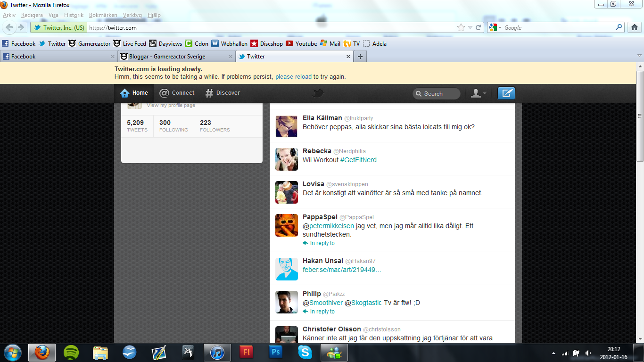Open the Historik menu

[74, 15]
